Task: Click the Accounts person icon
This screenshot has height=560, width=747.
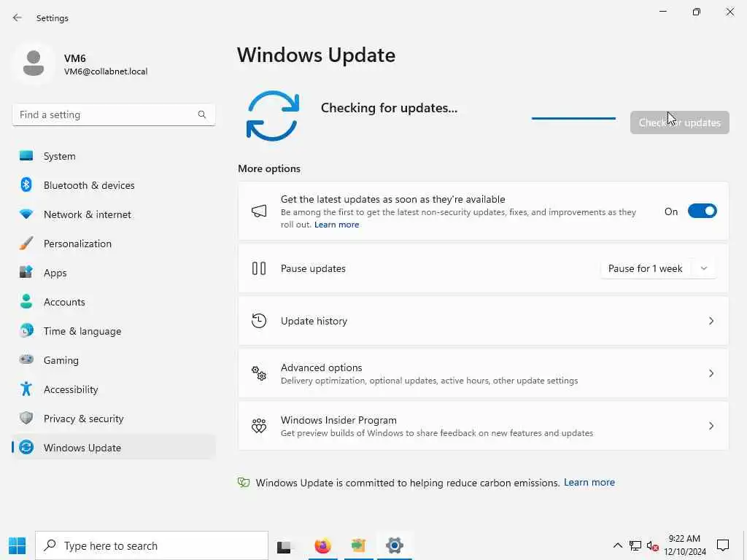Action: pos(26,301)
